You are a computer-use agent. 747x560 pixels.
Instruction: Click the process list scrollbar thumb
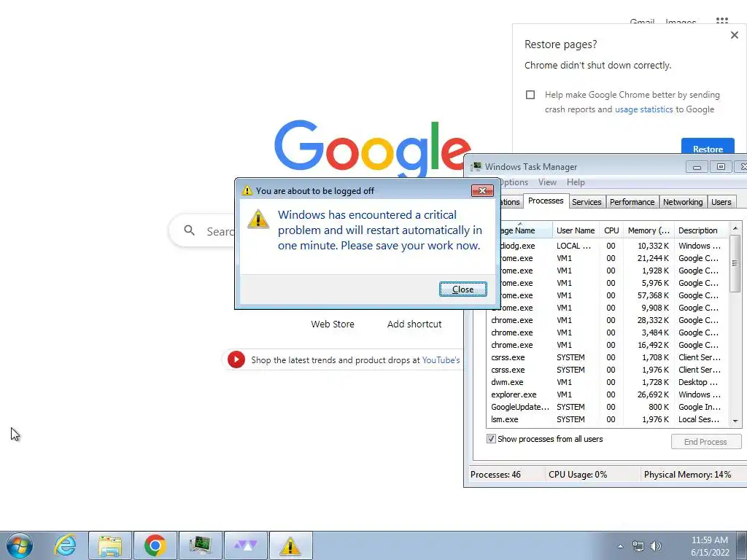tap(735, 263)
